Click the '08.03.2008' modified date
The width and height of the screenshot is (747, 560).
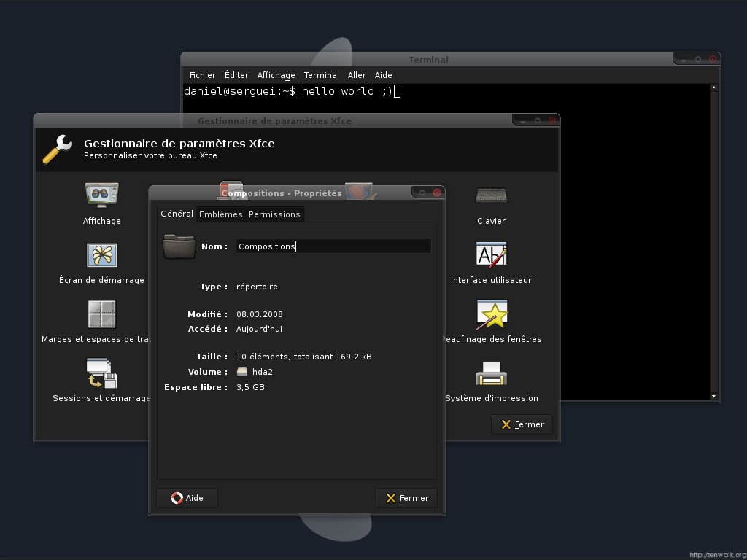[x=259, y=314]
